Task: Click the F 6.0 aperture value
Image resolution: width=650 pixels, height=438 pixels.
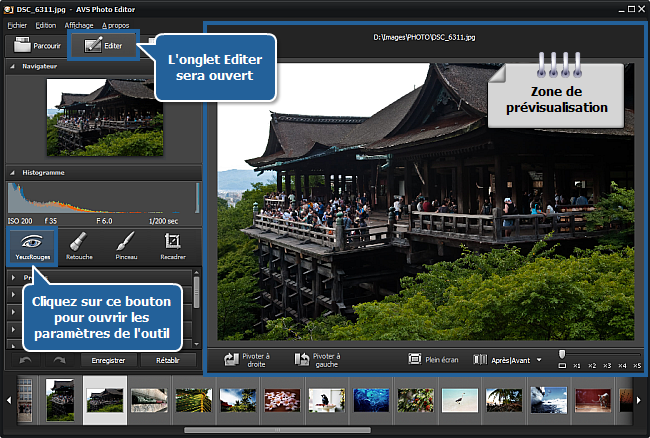Action: (104, 221)
